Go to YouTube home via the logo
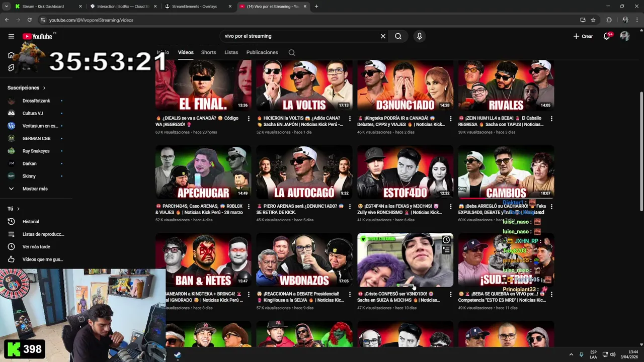Screen dimensions: 644x362 tap(37, 36)
